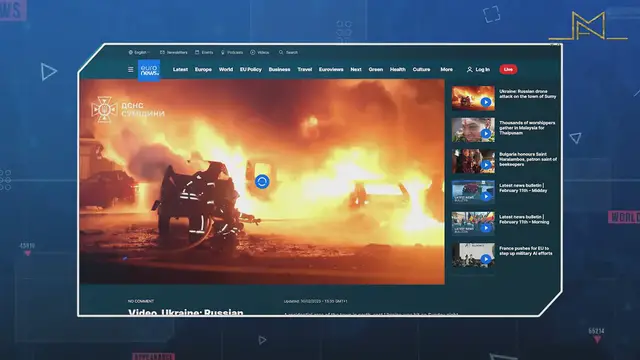Play the Sumy drone attack video thumbnail

coord(473,98)
